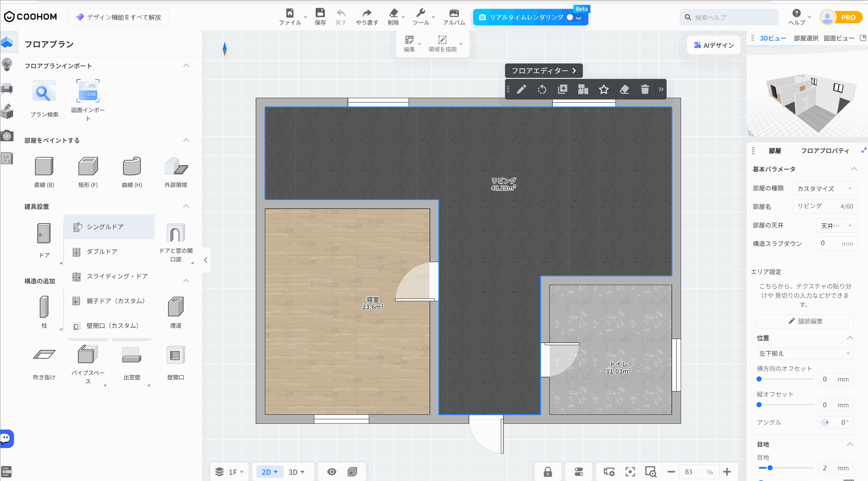Click the 削除 eraser icon in top toolbar

pos(394,13)
